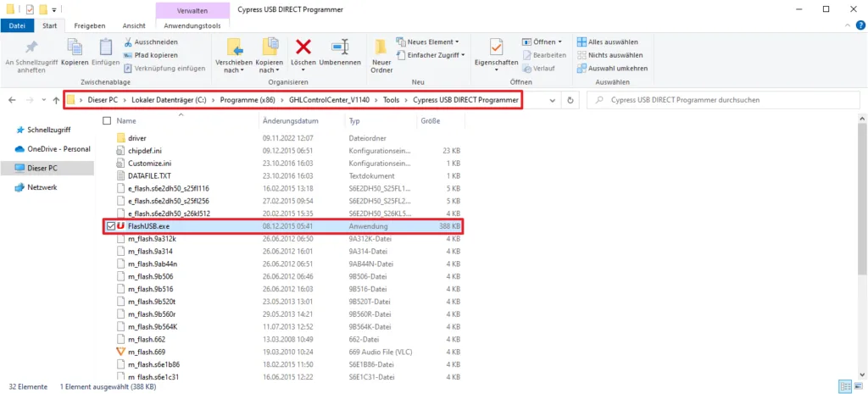
Task: Select the driver folder
Action: (136, 138)
